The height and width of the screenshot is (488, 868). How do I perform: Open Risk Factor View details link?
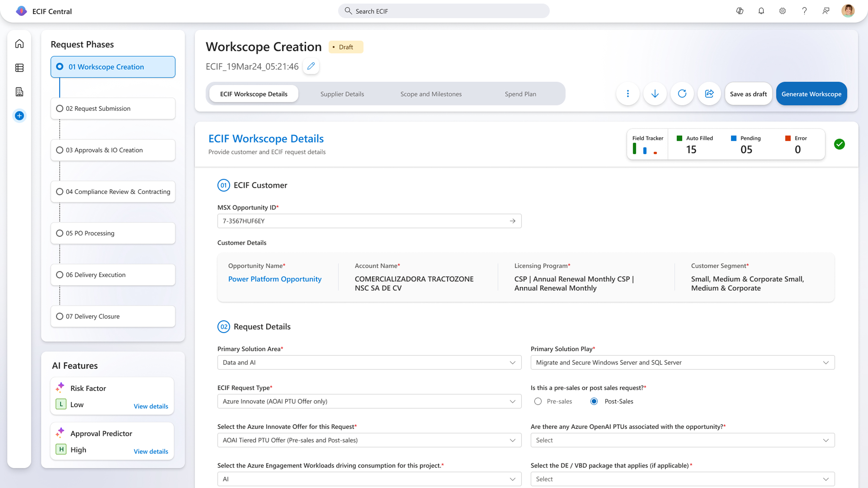pos(151,406)
